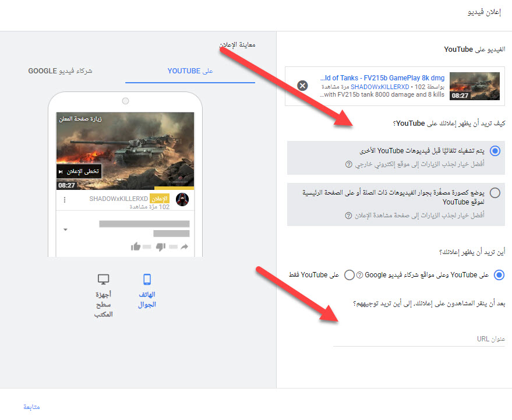512x420 pixels.
Task: Click visit advertiser page text in preview
Action: click(80, 119)
